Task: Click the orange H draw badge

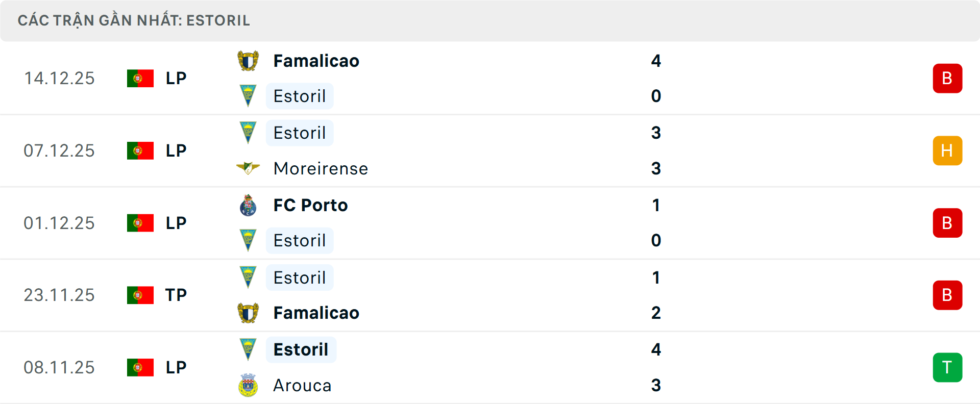Action: pos(947,151)
